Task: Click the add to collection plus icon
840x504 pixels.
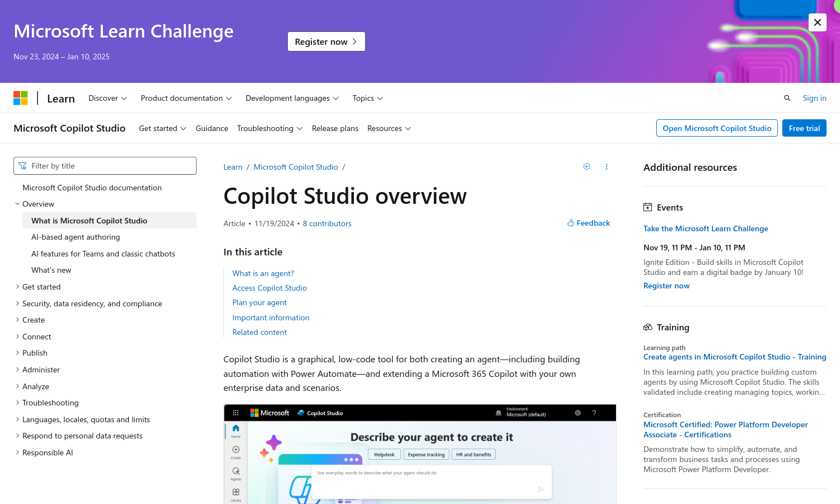Action: (x=586, y=166)
